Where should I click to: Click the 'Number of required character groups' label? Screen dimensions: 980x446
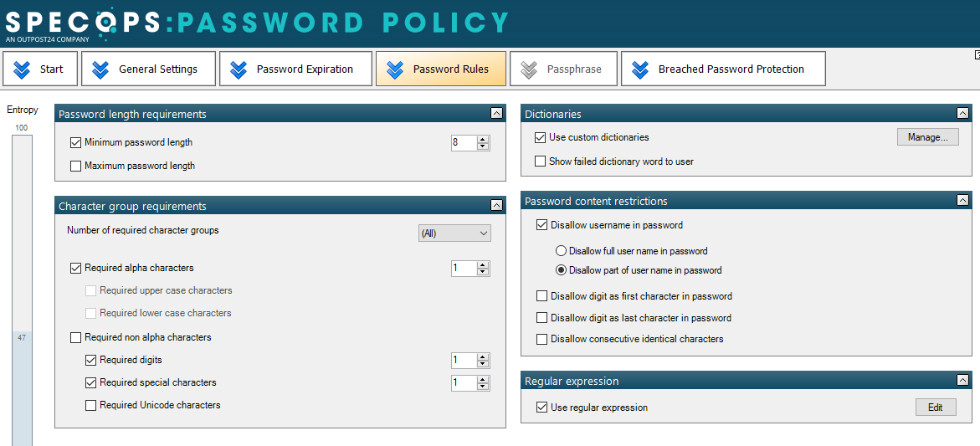(x=143, y=230)
